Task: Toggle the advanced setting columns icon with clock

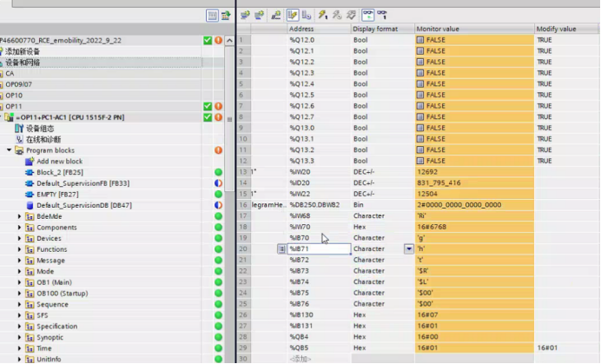Action: click(307, 15)
